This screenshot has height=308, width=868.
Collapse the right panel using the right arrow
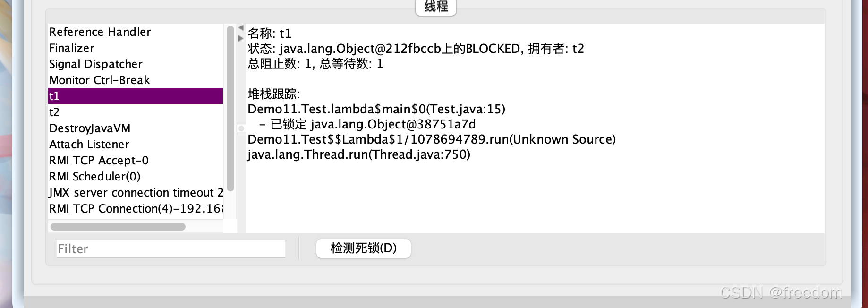tap(240, 38)
